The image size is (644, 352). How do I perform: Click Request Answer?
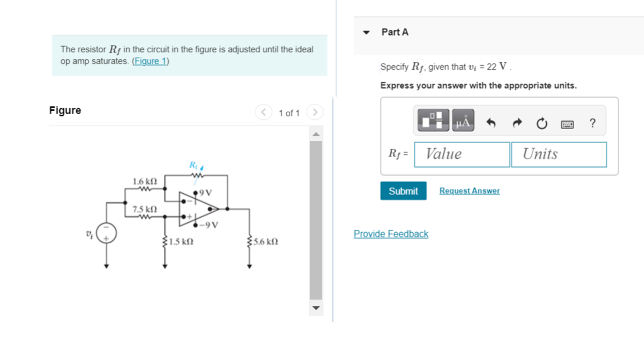469,190
